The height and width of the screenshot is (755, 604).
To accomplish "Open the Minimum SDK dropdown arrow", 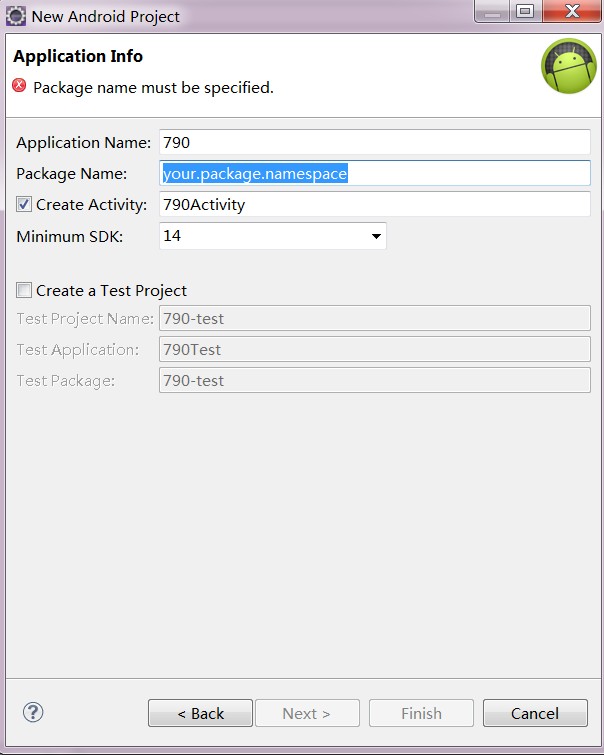I will coord(376,237).
